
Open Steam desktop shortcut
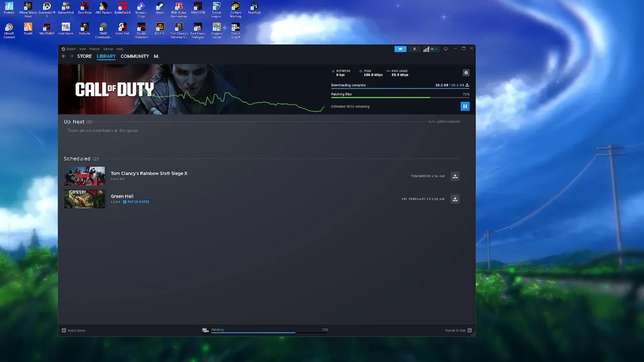(160, 9)
